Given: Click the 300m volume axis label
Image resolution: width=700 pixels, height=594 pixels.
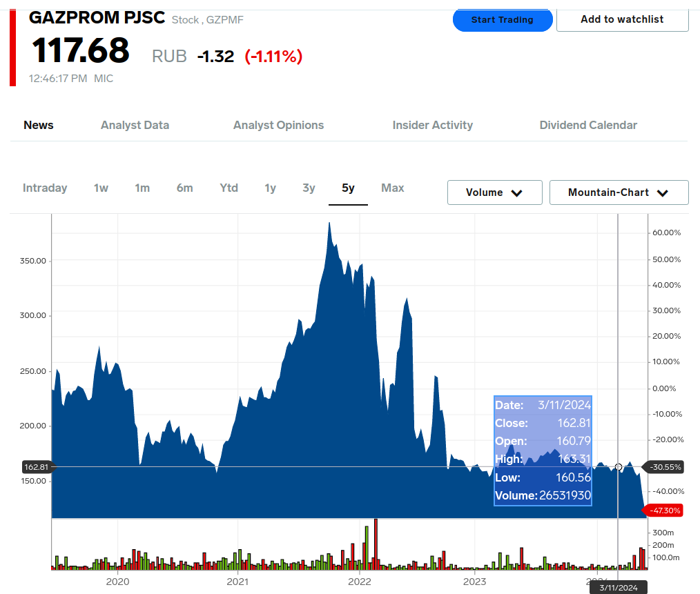Looking at the screenshot, I should coord(663,533).
